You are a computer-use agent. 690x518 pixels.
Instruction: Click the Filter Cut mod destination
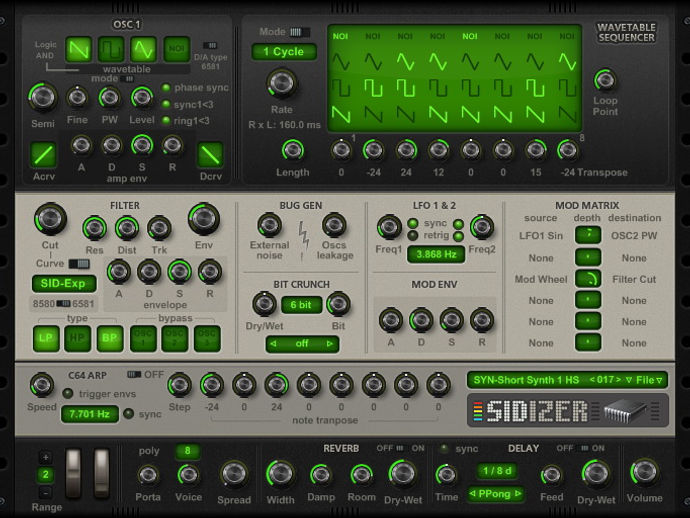click(634, 279)
